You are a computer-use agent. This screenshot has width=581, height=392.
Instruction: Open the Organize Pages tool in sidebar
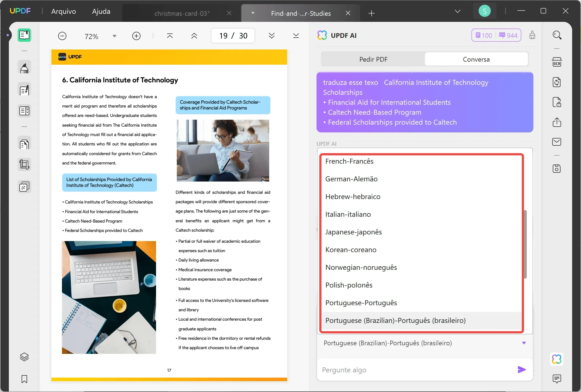coord(24,111)
